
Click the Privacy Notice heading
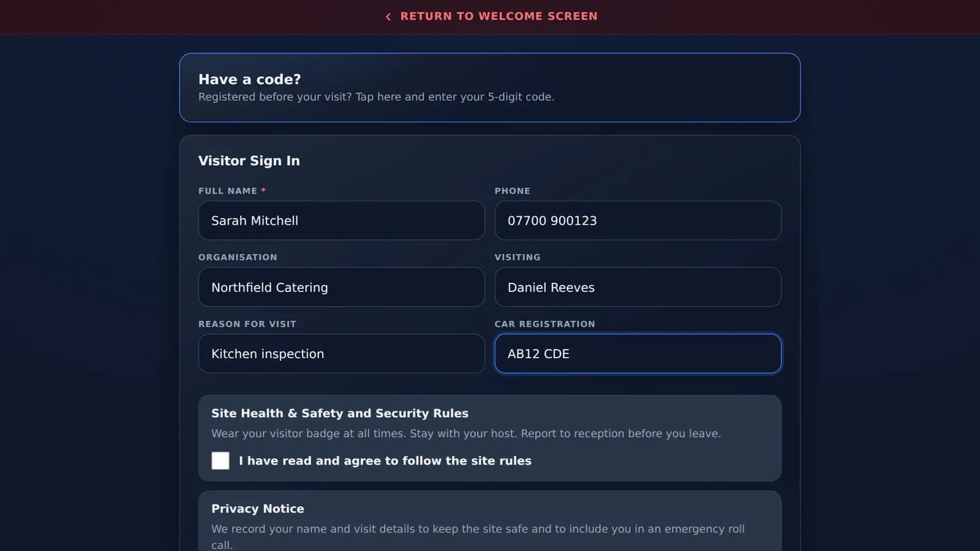258,509
